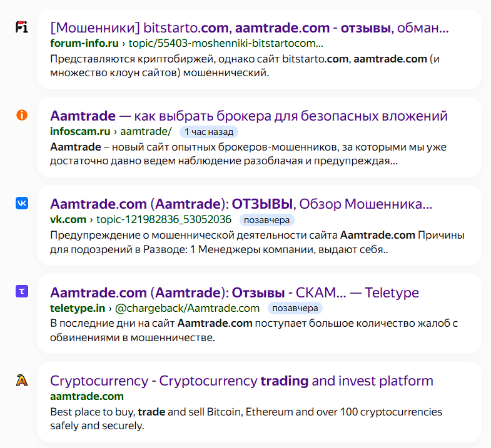Click the purple Teletype favicon

22,291
